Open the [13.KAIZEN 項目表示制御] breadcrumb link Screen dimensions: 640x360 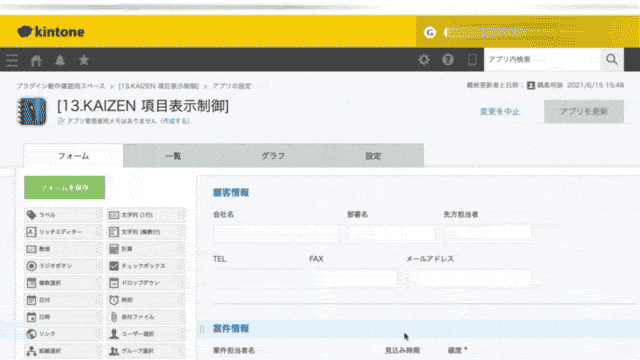(x=158, y=86)
